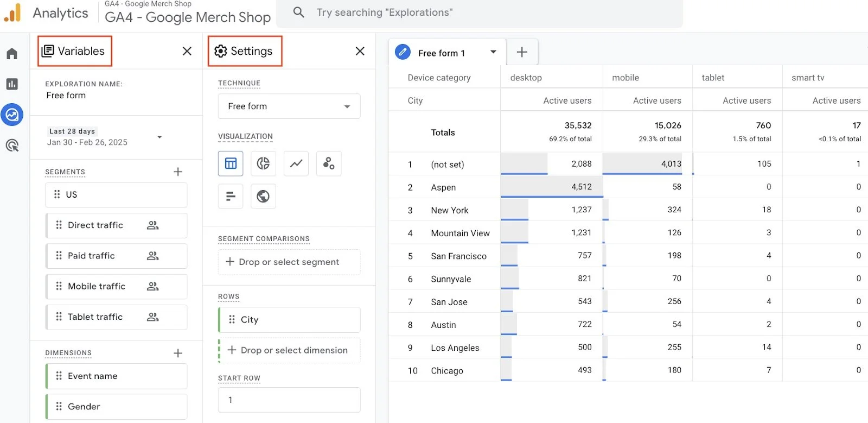
Task: Select the Gender dimension
Action: 116,407
